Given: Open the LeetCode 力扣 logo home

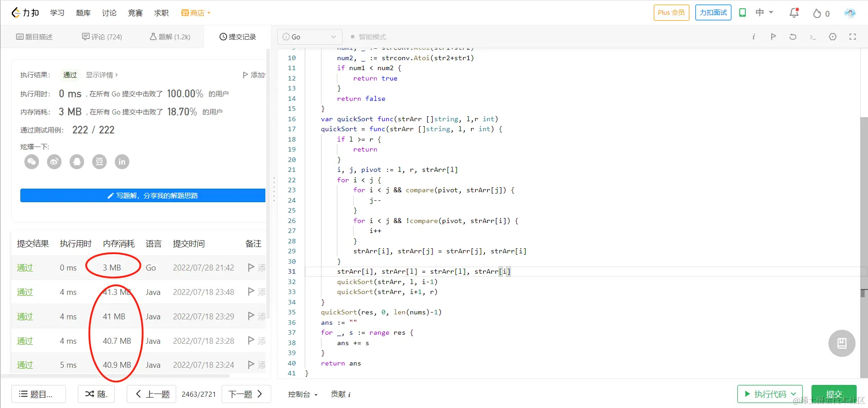Looking at the screenshot, I should click(25, 13).
